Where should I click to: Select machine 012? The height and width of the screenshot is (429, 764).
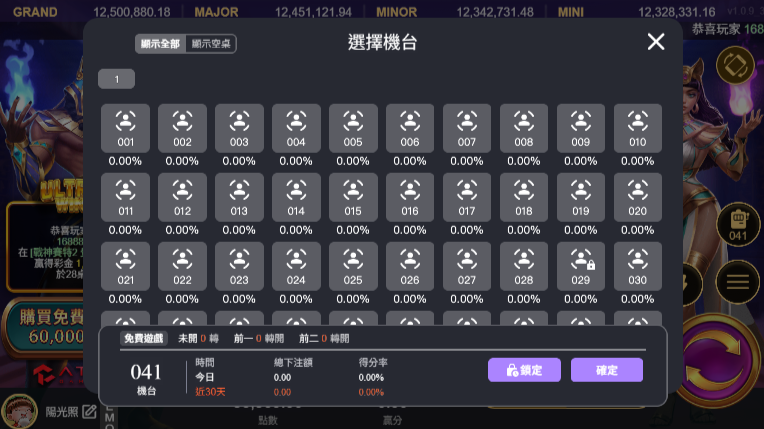182,197
